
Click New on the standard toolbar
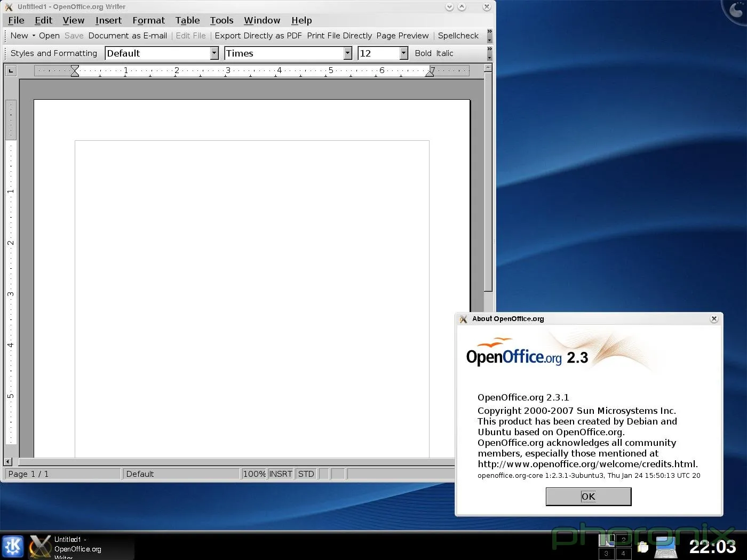click(19, 36)
